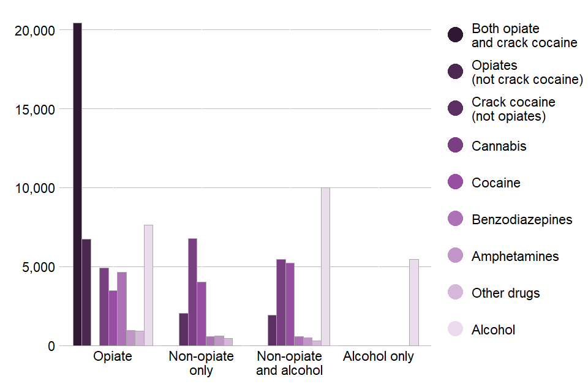Click the 'Other drugs' legend circle
588x392 pixels.
click(x=455, y=293)
